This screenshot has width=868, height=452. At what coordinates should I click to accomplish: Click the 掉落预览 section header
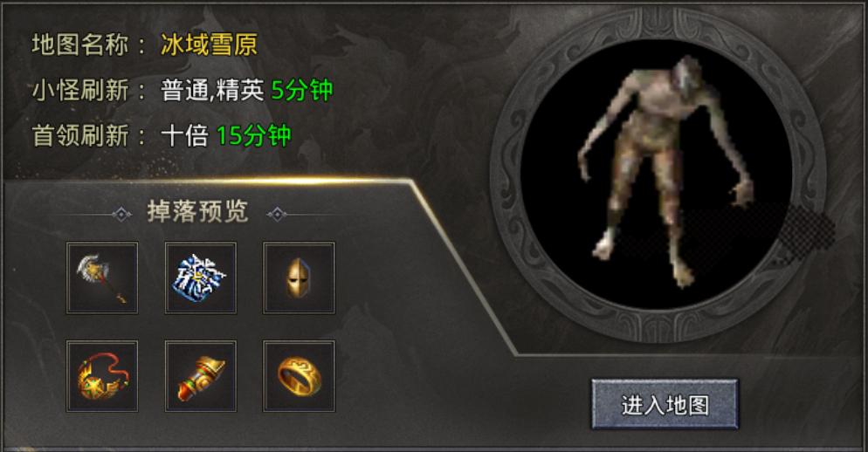197,212
